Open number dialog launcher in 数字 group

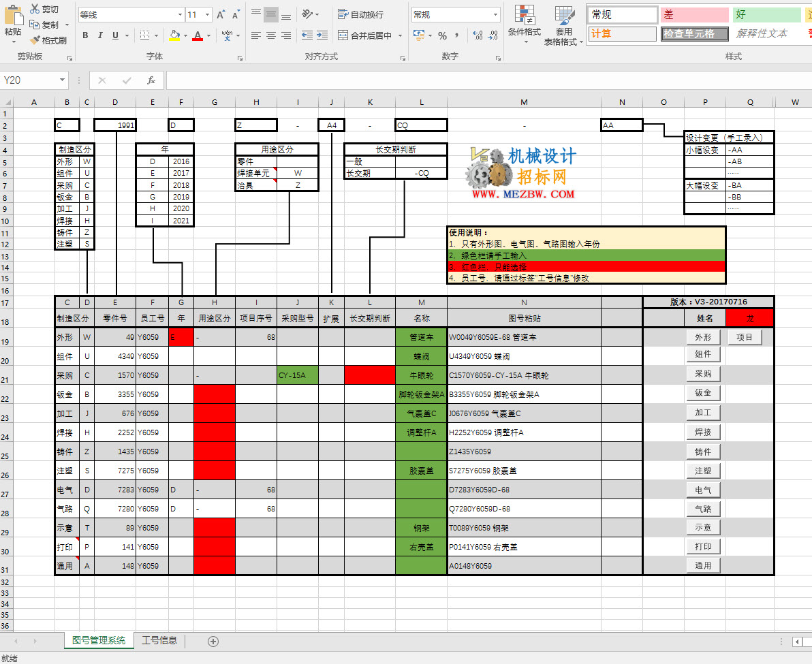pyautogui.click(x=498, y=58)
